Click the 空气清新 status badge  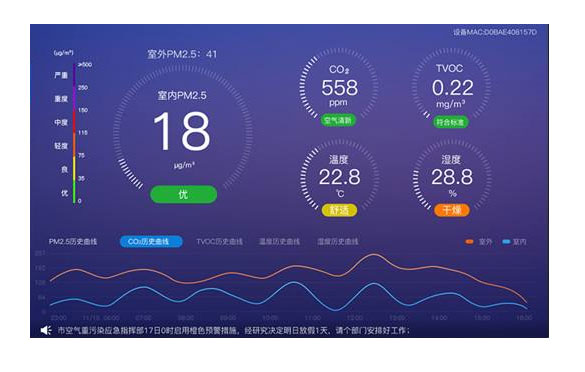tap(338, 120)
